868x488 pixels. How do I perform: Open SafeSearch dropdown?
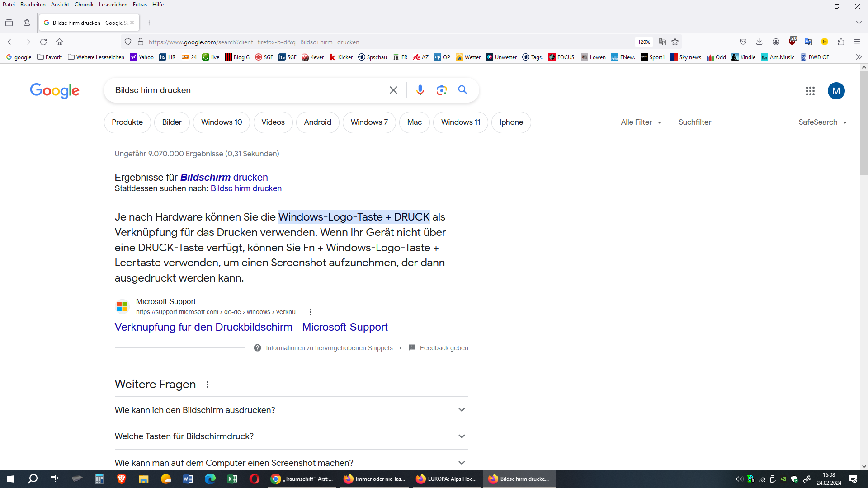tap(822, 122)
